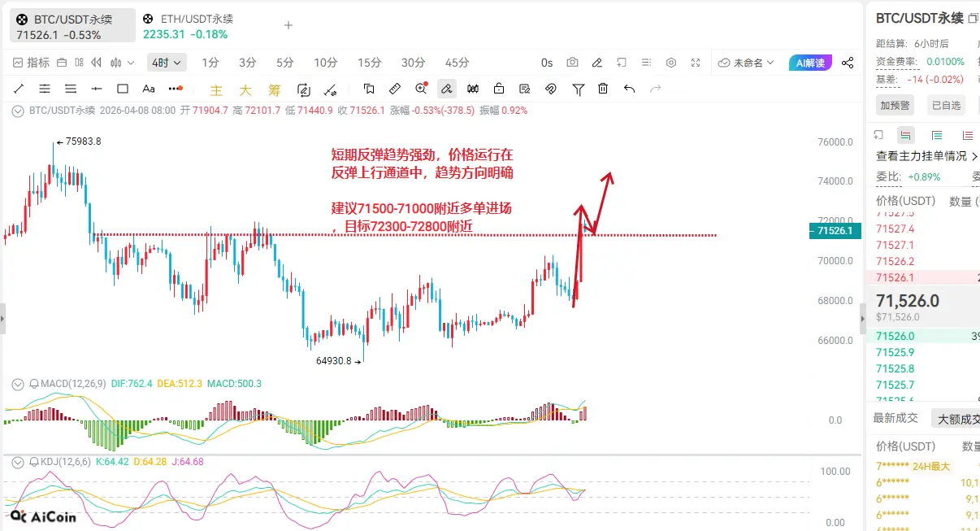This screenshot has height=531, width=980.
Task: Toggle lock drawings padlock icon
Action: point(499,89)
